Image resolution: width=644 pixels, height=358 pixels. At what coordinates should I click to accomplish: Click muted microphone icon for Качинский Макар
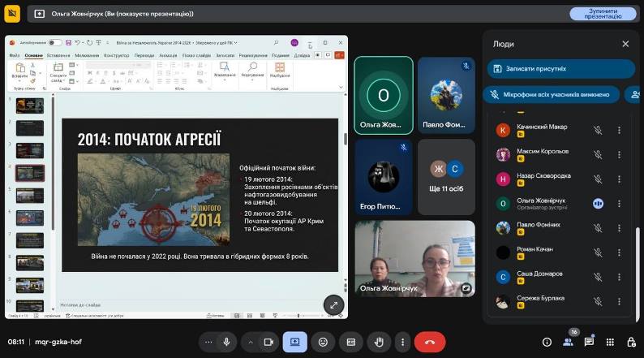(x=598, y=131)
